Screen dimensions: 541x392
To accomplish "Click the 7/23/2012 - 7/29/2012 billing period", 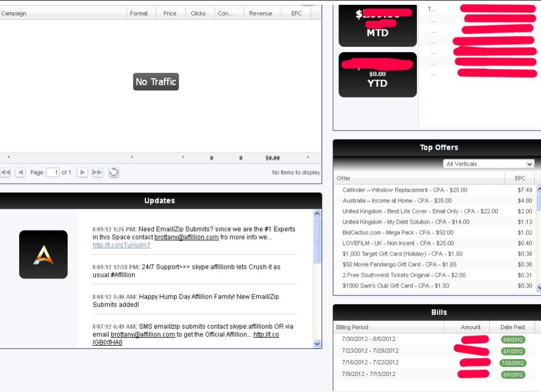I will 370,350.
